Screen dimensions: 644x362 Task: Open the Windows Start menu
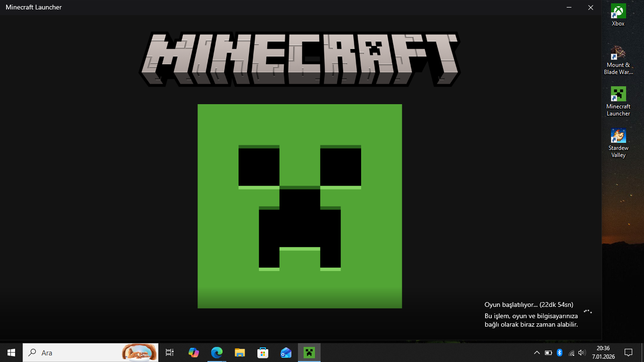coord(11,353)
